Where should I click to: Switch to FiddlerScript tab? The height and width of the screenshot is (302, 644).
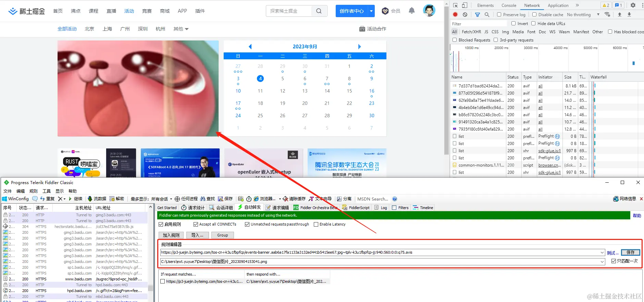(356, 207)
